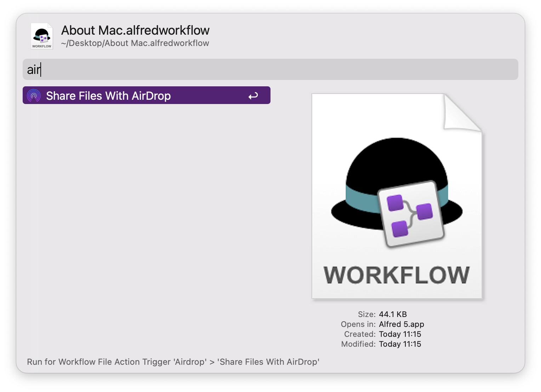Click the Alfred 5.app value

click(x=401, y=324)
